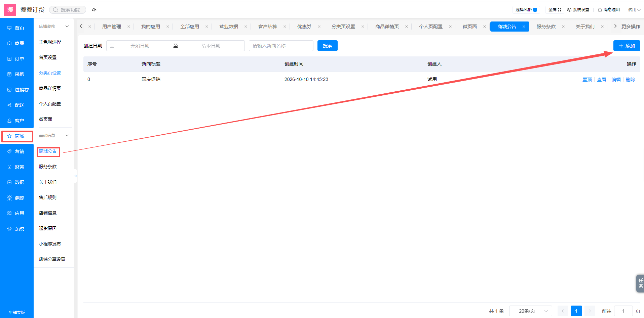Click the 消息通知 bell icon

(x=600, y=10)
